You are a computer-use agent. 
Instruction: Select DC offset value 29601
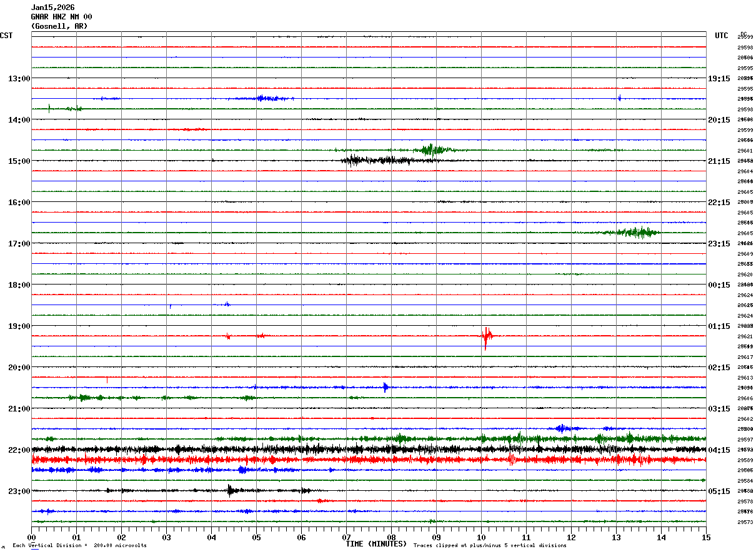coord(745,151)
